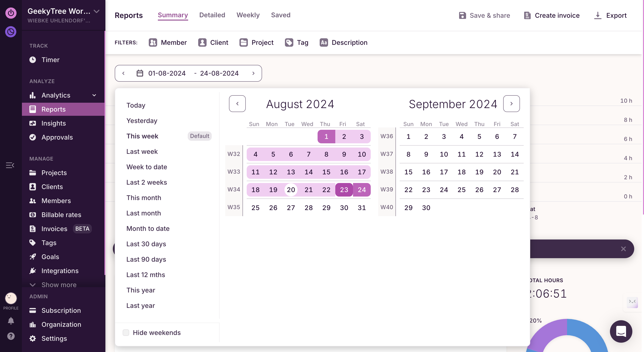Select September 15 in calendar
Screen dimensions: 644x352
coord(408,172)
